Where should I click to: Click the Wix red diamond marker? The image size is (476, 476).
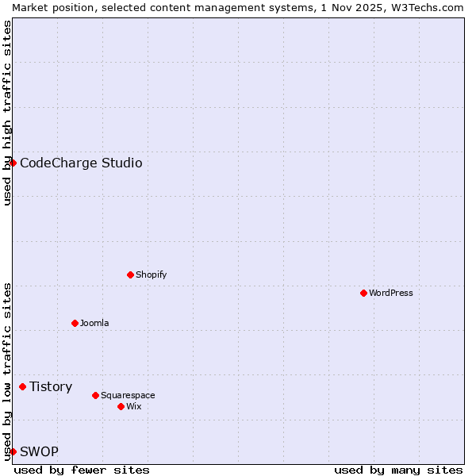121,406
